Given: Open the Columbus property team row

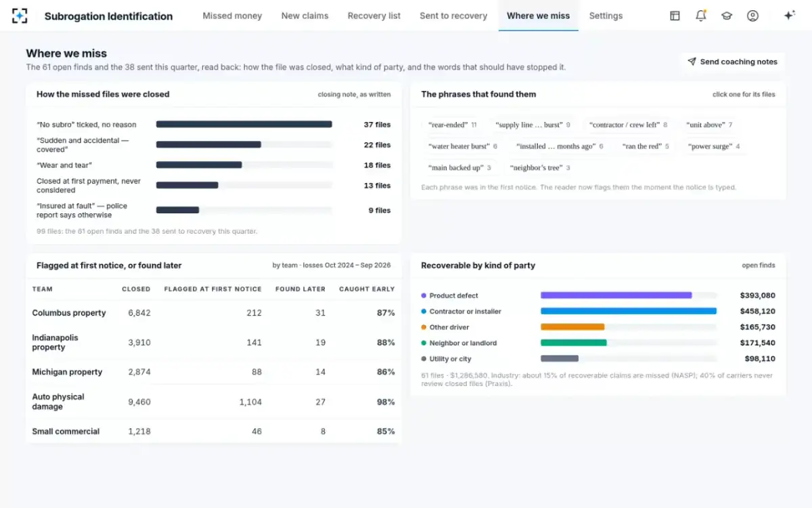Looking at the screenshot, I should pyautogui.click(x=214, y=313).
